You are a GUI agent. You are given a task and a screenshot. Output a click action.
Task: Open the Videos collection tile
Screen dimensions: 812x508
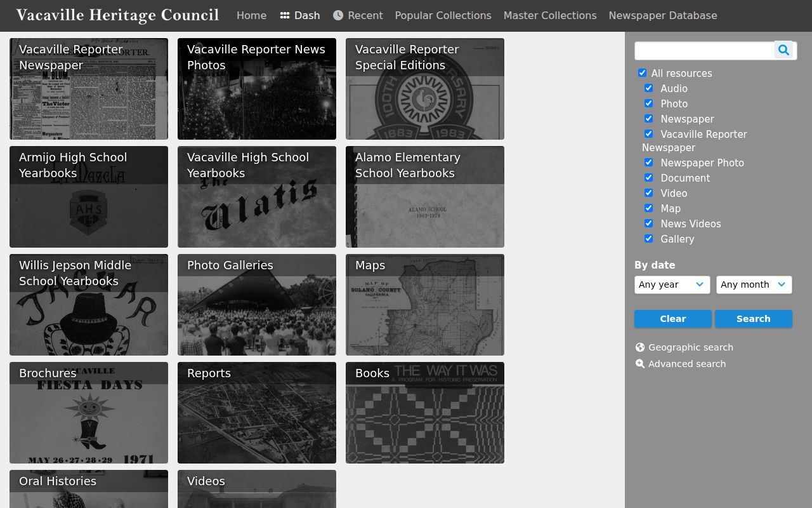click(x=257, y=489)
